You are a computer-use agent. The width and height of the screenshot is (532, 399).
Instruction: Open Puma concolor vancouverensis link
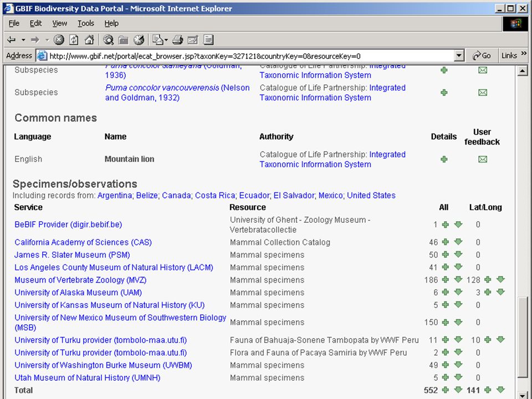(177, 93)
